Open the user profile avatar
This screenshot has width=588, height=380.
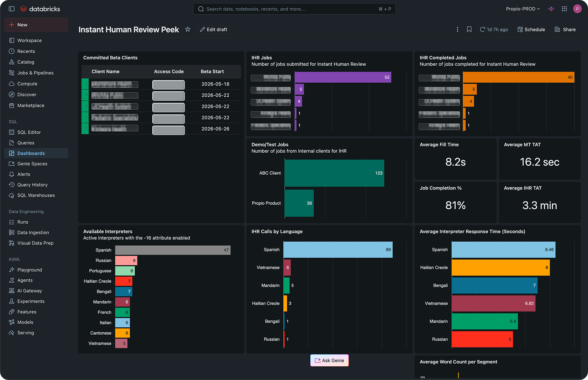pyautogui.click(x=577, y=9)
